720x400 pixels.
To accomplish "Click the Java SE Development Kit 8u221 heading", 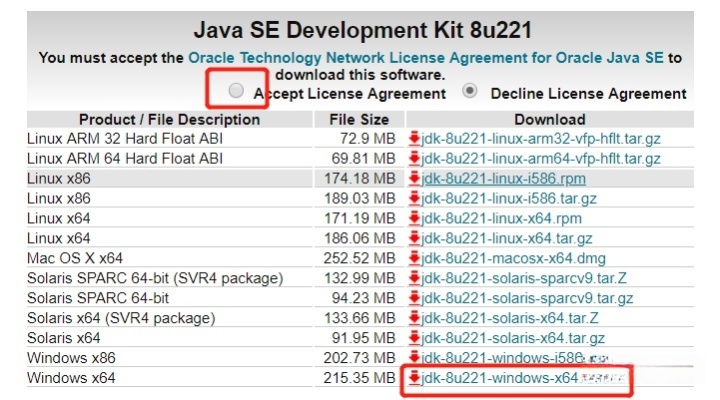I will click(x=362, y=30).
